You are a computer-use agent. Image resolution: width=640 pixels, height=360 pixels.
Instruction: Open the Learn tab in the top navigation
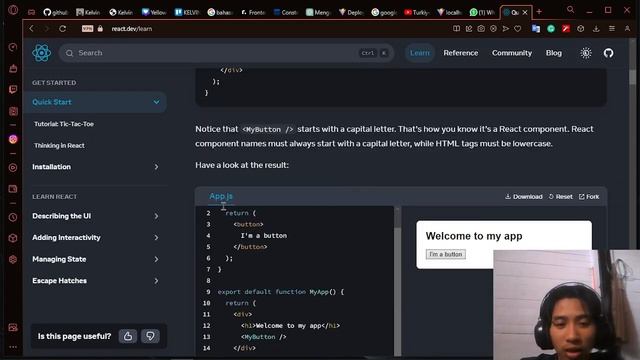point(420,53)
